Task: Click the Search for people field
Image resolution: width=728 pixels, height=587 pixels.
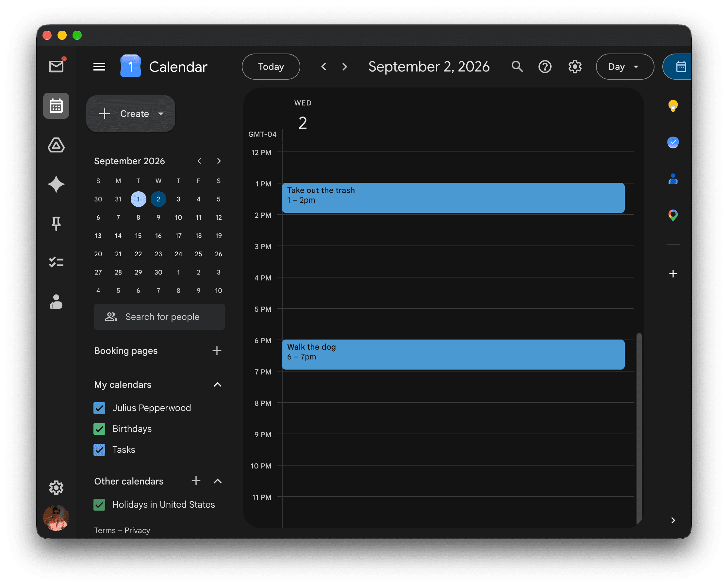Action: point(159,317)
